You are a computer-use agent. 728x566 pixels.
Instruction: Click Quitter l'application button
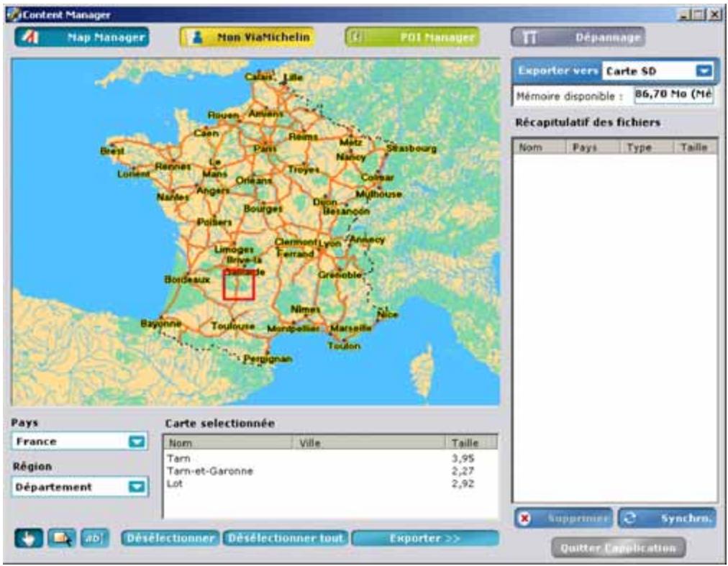point(618,548)
